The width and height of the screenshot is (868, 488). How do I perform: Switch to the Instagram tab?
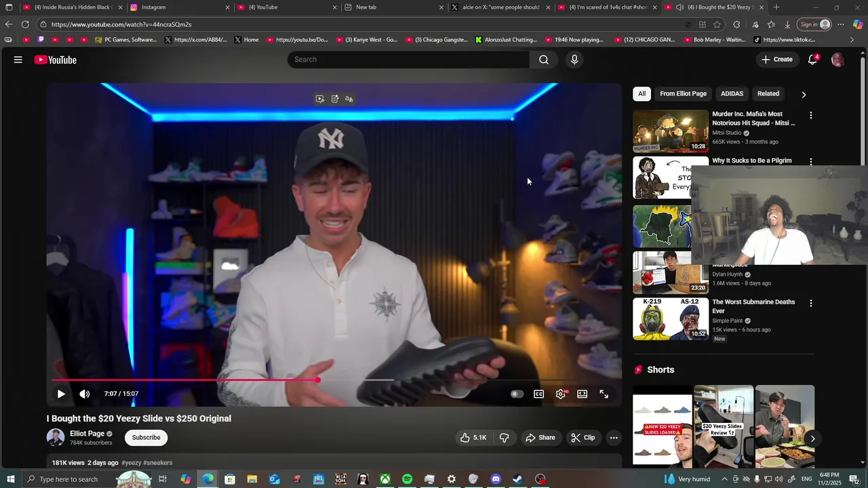coord(180,7)
